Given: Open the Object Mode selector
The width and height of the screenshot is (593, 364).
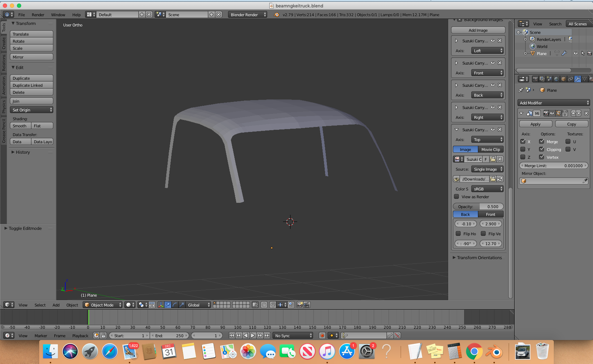Looking at the screenshot, I should pos(103,305).
